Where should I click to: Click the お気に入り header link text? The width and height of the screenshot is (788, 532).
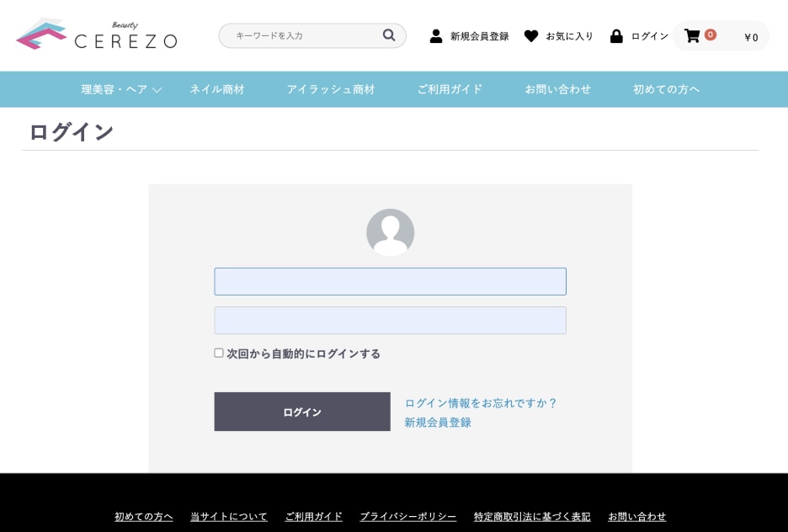[569, 36]
